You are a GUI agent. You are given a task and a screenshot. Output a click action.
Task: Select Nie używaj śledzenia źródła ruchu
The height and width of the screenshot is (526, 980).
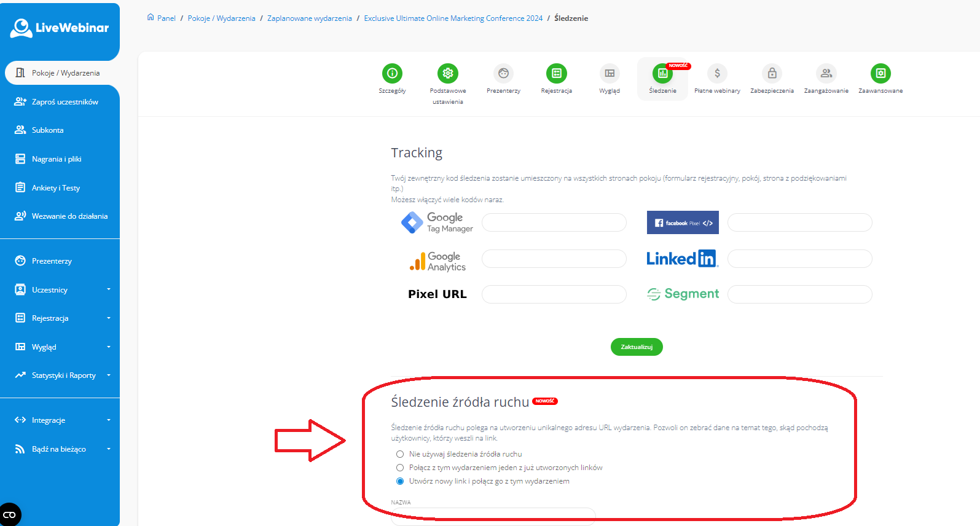click(400, 454)
